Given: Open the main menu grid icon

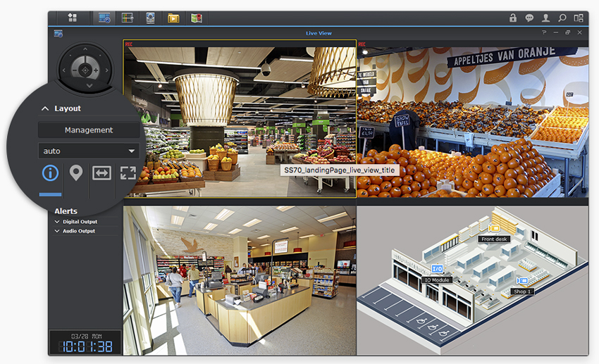Looking at the screenshot, I should click(72, 18).
